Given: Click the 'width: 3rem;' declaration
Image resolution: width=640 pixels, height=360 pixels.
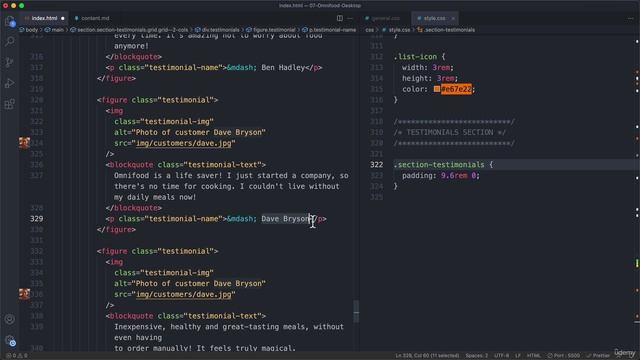Looking at the screenshot, I should [428, 68].
